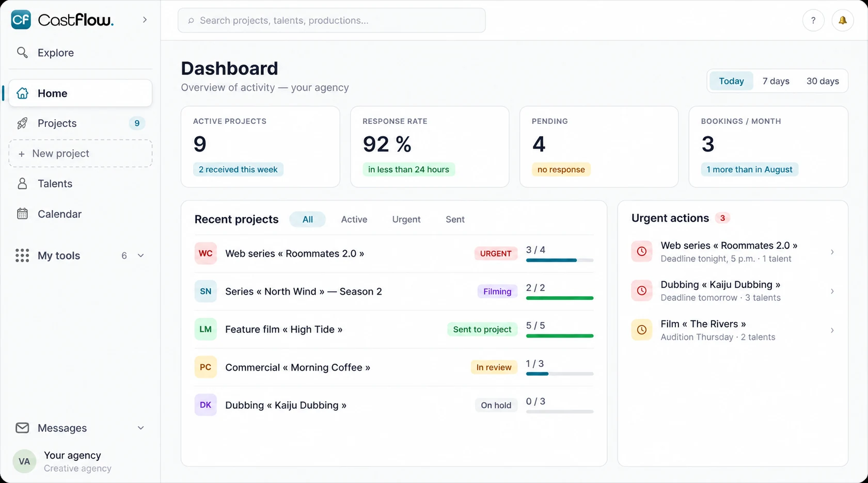The width and height of the screenshot is (868, 483).
Task: Click the Explore magnifier icon
Action: [x=22, y=53]
